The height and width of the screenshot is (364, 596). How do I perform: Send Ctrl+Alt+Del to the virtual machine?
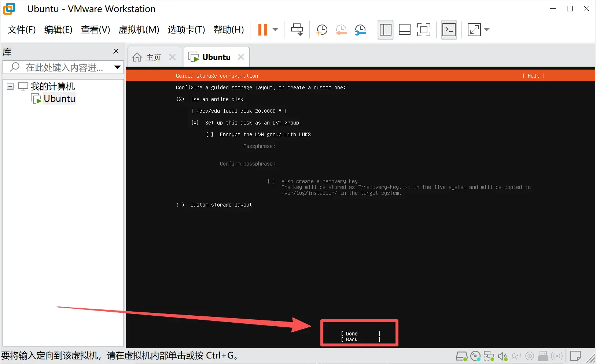tap(297, 30)
